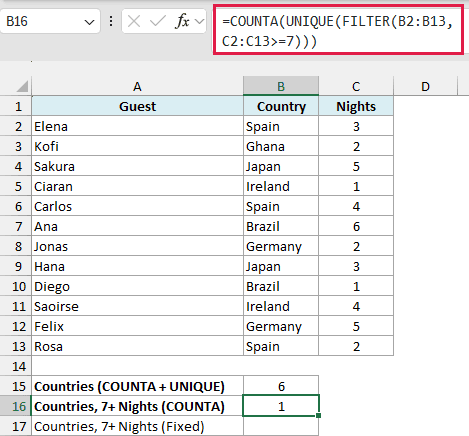The height and width of the screenshot is (436, 469).
Task: Click Brazil in Ana's row
Action: (281, 226)
